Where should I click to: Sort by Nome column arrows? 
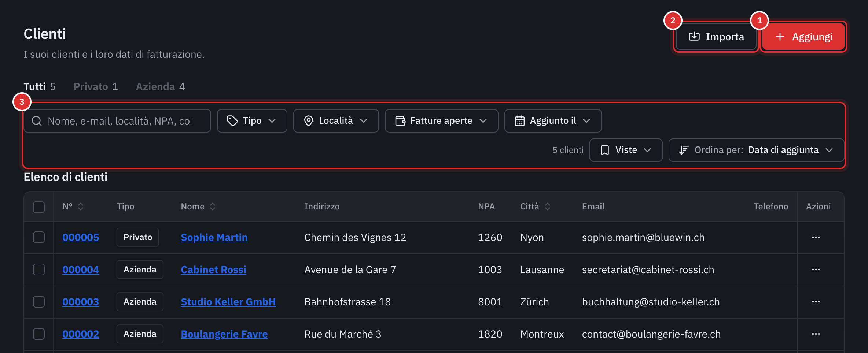[x=213, y=207]
